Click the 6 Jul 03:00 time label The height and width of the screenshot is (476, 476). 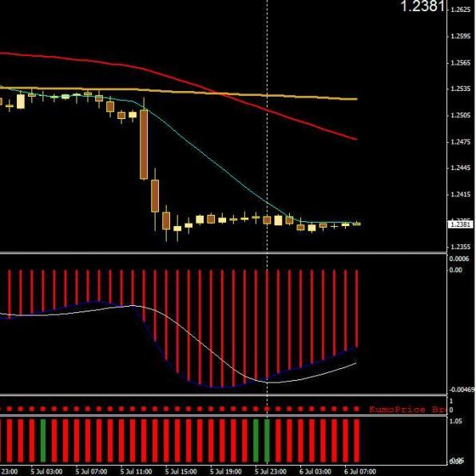click(x=315, y=471)
